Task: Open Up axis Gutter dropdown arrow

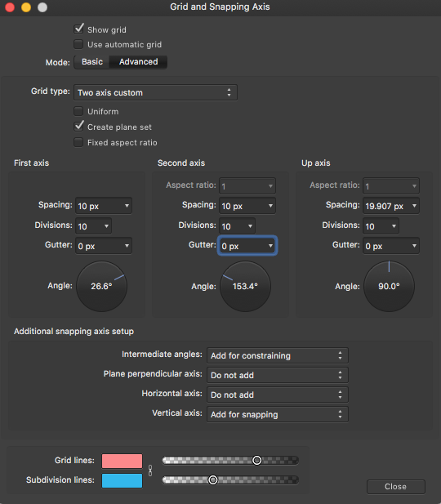Action: [x=414, y=246]
